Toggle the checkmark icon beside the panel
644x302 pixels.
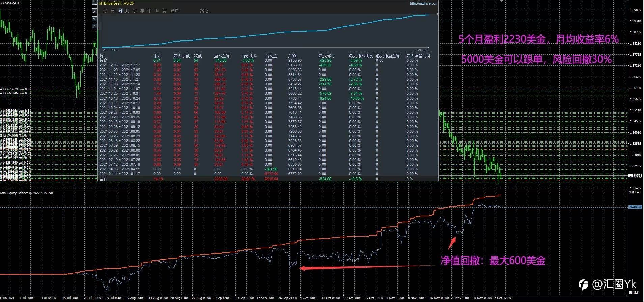(94, 18)
